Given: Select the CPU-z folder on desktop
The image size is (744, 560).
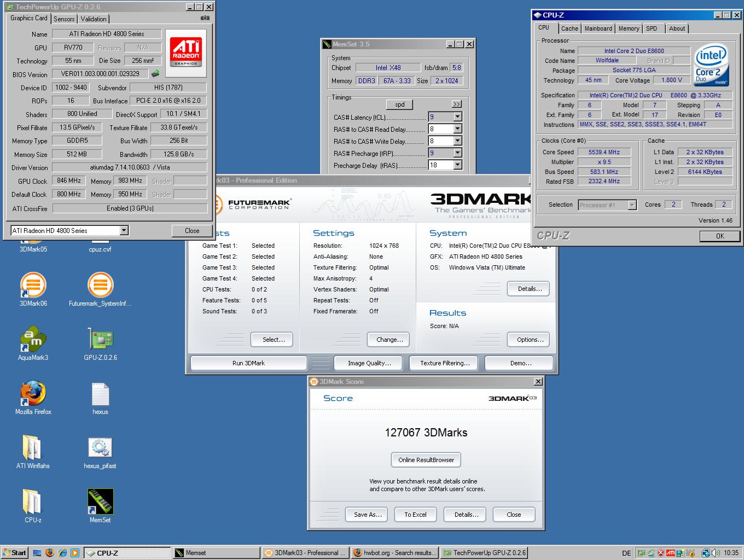Looking at the screenshot, I should (33, 506).
